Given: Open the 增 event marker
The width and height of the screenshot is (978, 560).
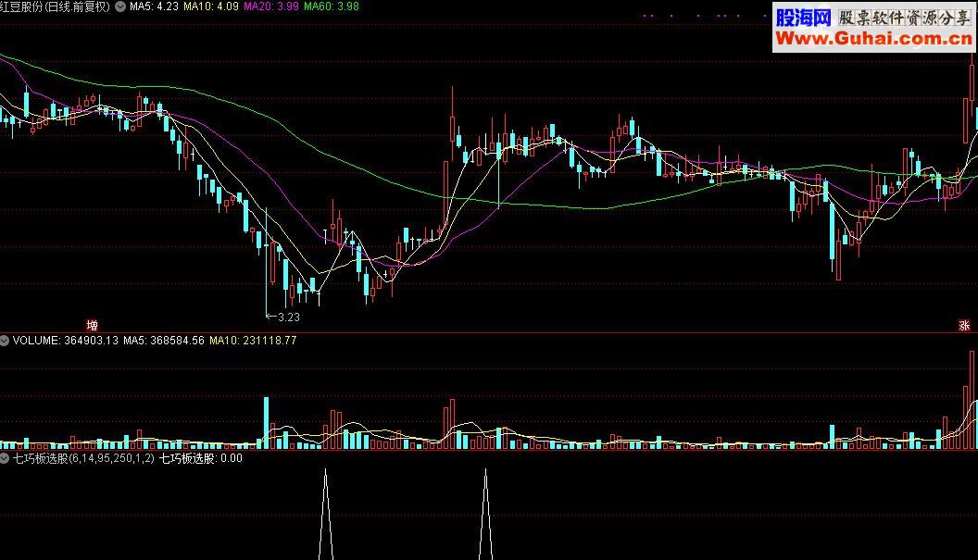Looking at the screenshot, I should click(x=93, y=326).
